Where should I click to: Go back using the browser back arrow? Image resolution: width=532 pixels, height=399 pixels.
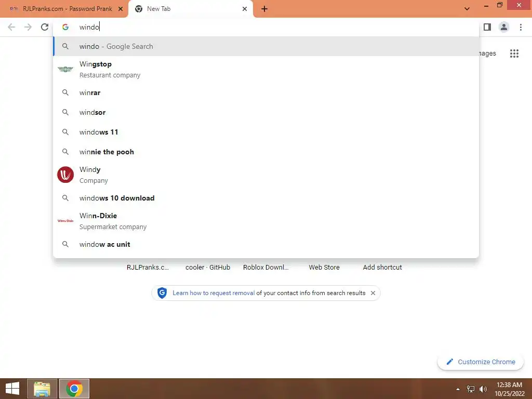tap(11, 27)
